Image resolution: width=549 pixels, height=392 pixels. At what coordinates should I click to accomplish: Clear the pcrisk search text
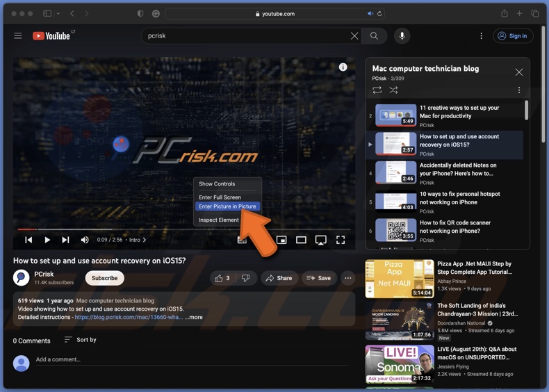(354, 35)
